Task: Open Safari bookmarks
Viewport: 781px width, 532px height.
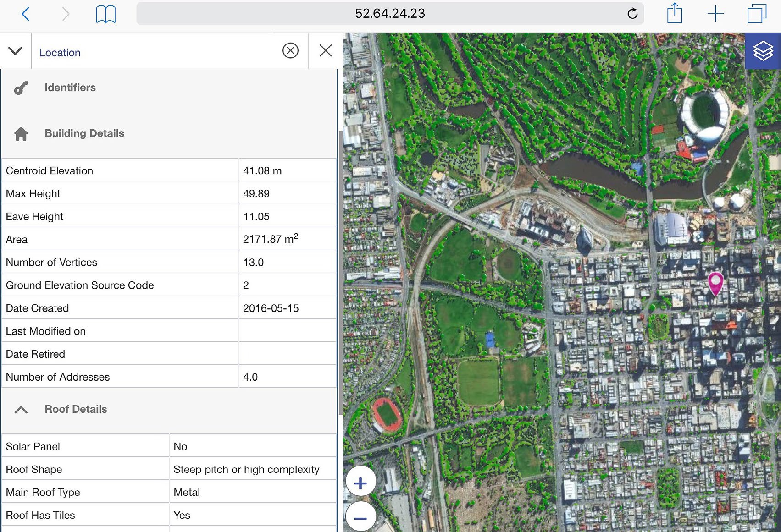Action: point(105,14)
